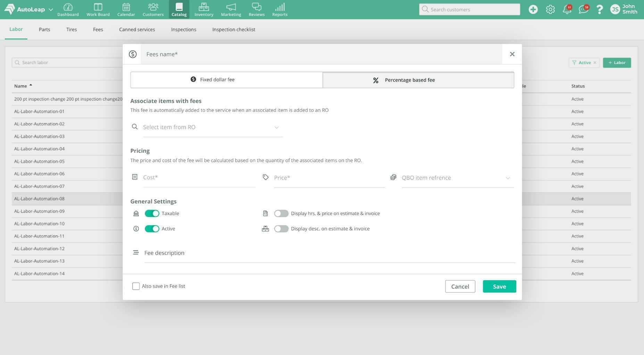Open the Work Board section
Screen dimensions: 644x355
tap(97, 9)
